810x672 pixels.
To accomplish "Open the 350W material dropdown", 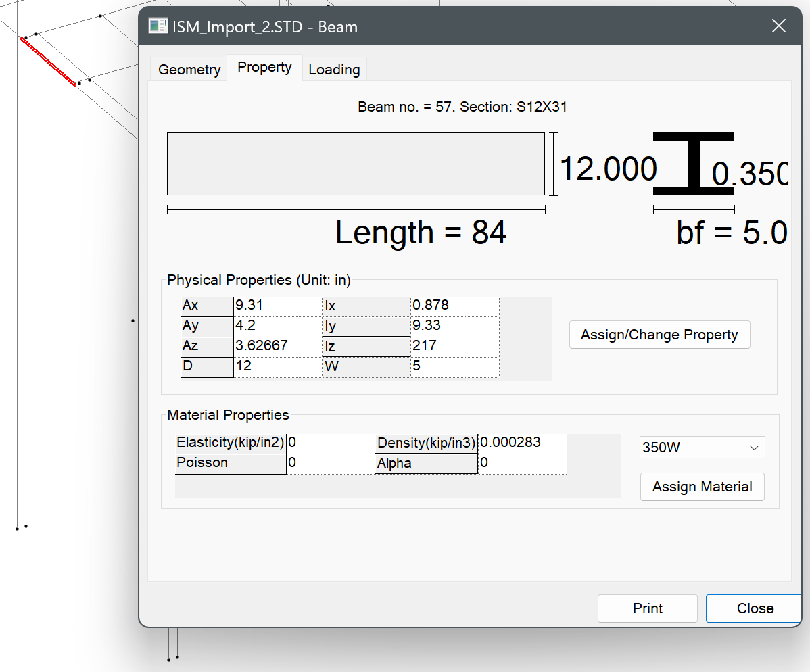I will pyautogui.click(x=702, y=448).
